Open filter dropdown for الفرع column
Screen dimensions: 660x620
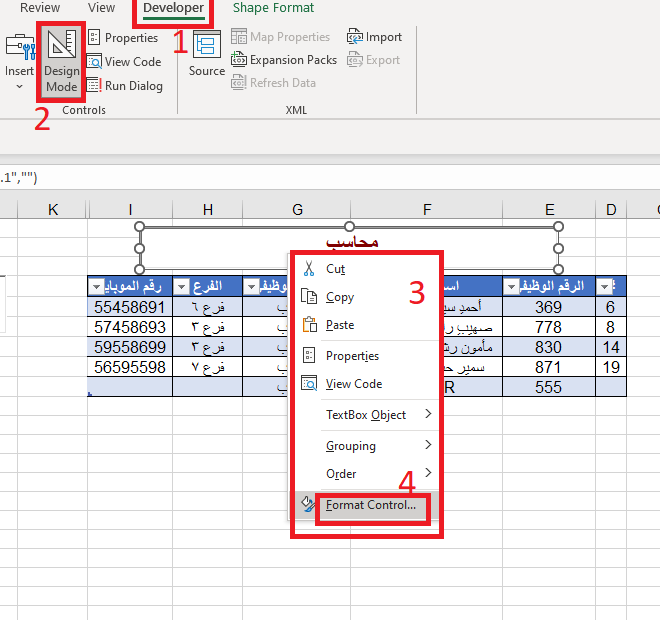(x=182, y=287)
